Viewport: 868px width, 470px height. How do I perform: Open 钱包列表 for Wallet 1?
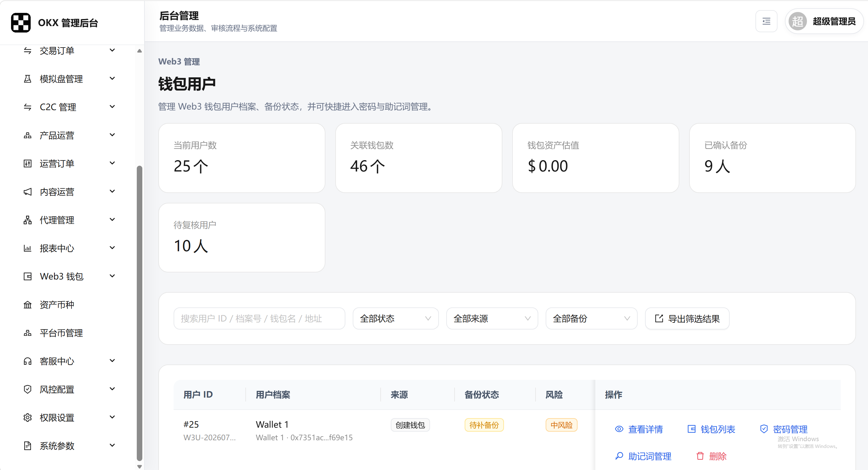[711, 429]
